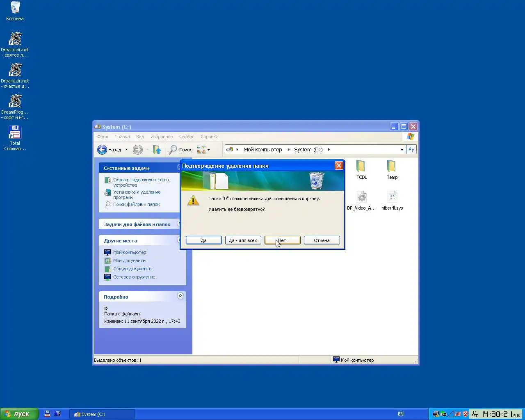Open the Правка menu
525x420 pixels.
(x=122, y=137)
